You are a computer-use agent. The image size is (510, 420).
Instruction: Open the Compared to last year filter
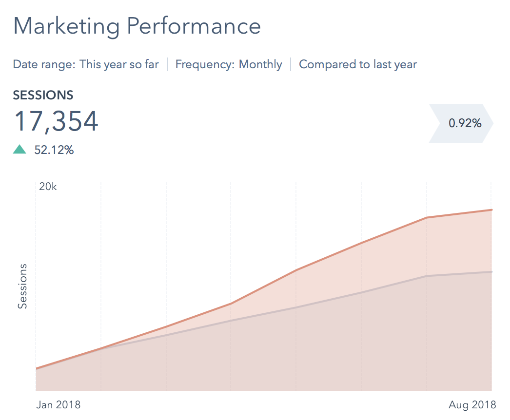(358, 64)
